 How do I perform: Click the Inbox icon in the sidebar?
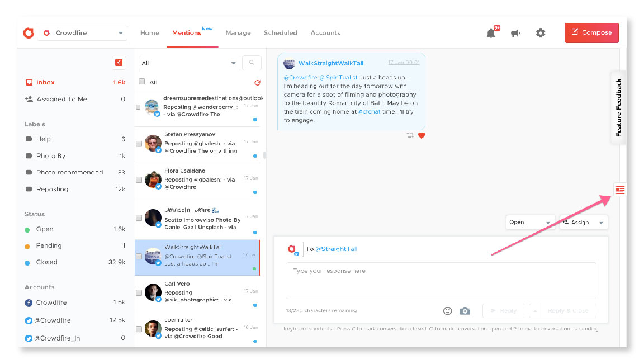(29, 83)
